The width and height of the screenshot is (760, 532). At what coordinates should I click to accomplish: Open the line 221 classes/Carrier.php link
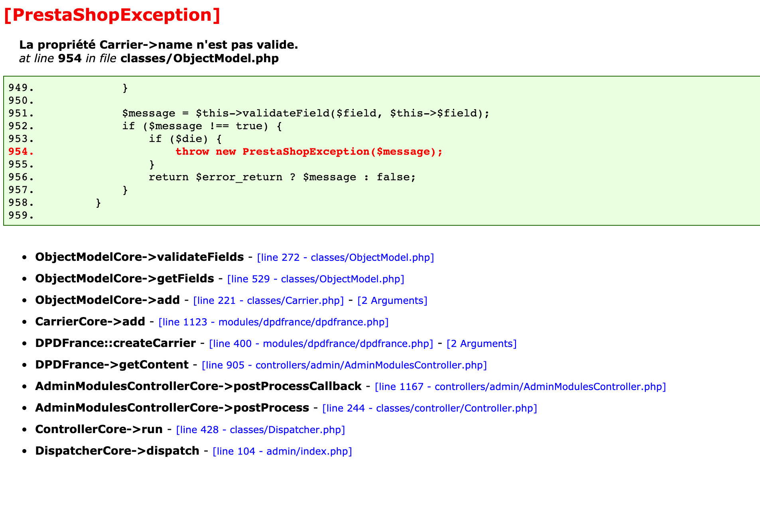[x=268, y=301]
